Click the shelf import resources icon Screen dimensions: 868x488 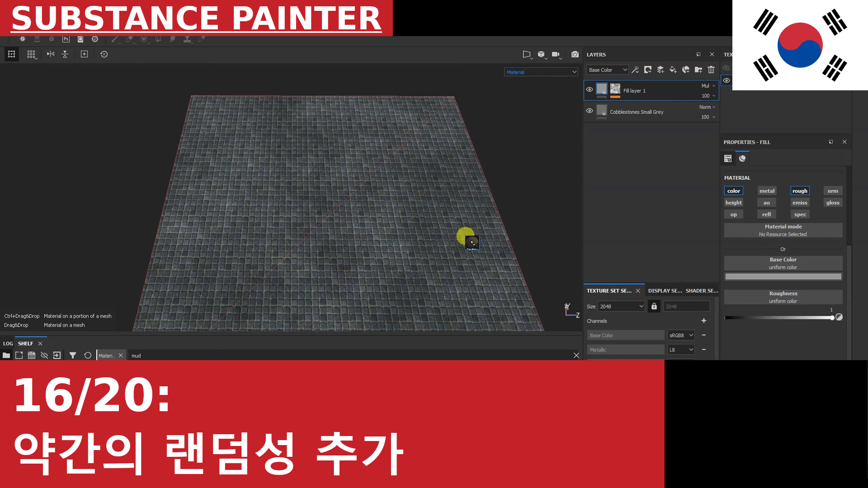pyautogui.click(x=57, y=356)
